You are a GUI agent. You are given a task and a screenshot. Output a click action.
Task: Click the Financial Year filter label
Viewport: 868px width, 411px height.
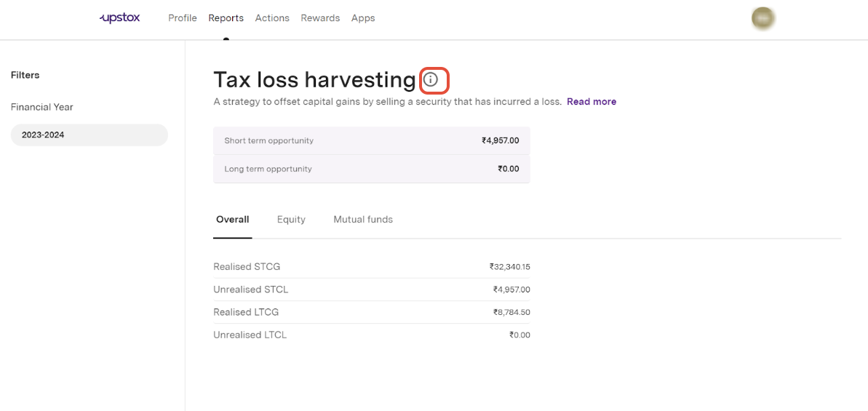click(42, 107)
